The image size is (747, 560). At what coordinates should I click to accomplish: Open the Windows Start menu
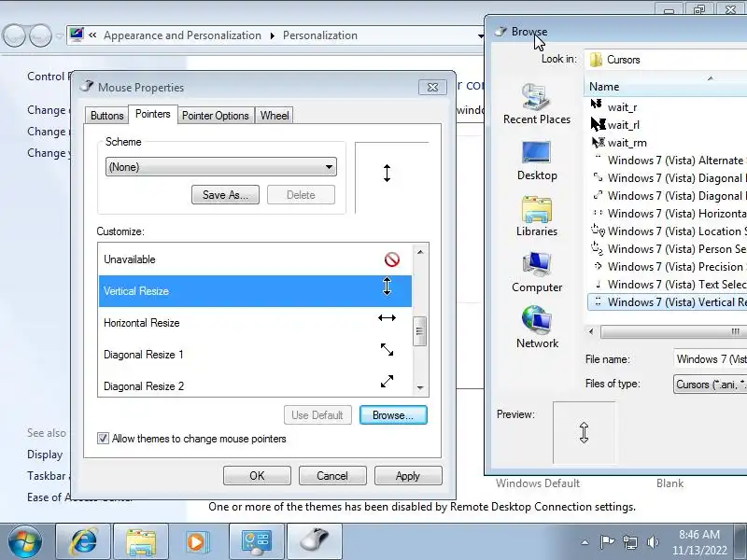click(x=25, y=542)
